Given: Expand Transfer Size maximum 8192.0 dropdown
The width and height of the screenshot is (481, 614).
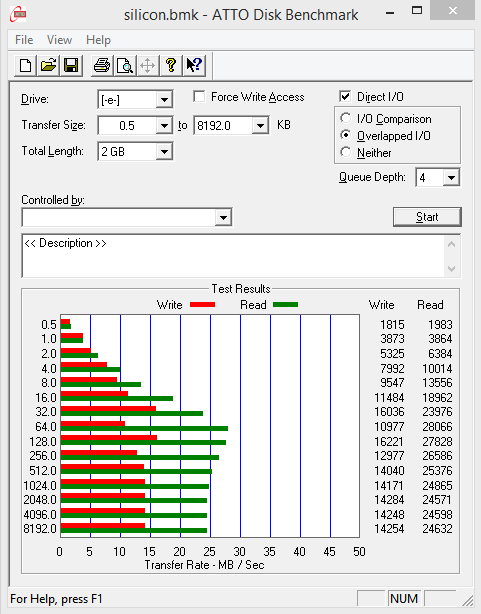Looking at the screenshot, I should coord(260,126).
